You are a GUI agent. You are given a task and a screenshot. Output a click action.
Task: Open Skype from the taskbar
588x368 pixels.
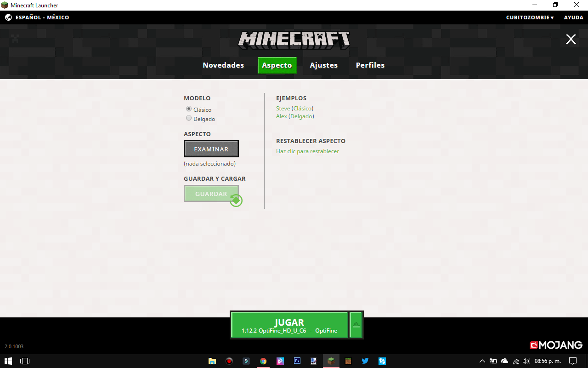click(x=382, y=361)
